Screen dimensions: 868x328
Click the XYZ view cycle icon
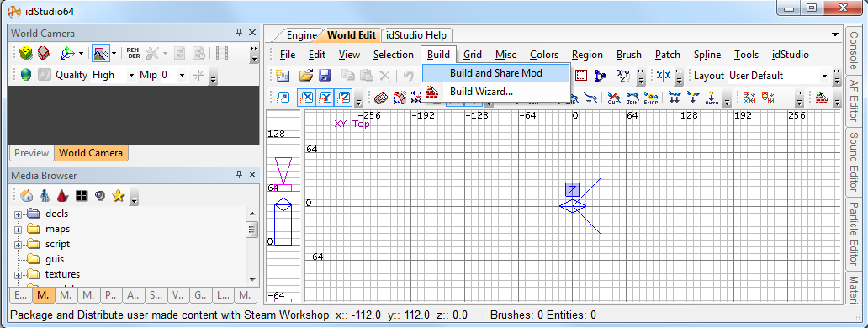pos(622,75)
